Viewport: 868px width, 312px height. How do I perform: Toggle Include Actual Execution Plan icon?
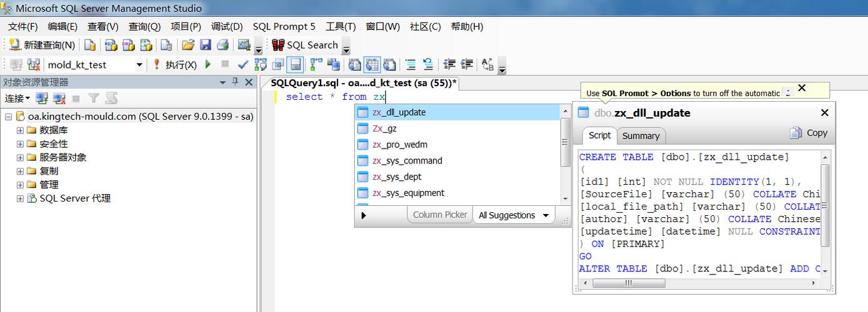[x=316, y=64]
